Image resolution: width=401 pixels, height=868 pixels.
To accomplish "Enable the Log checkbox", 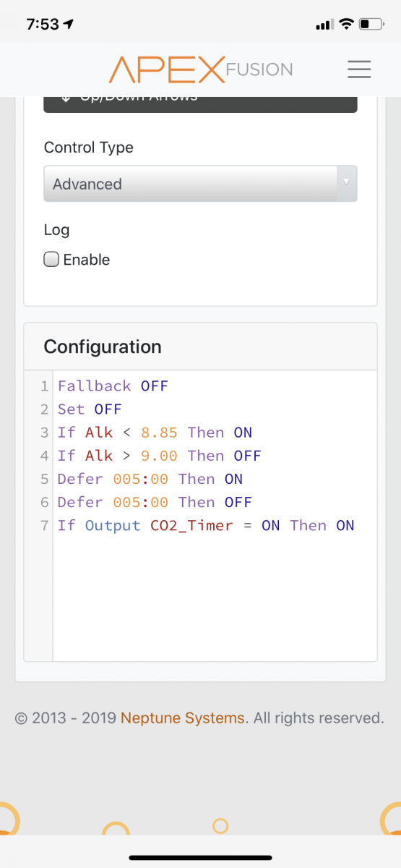I will (51, 260).
